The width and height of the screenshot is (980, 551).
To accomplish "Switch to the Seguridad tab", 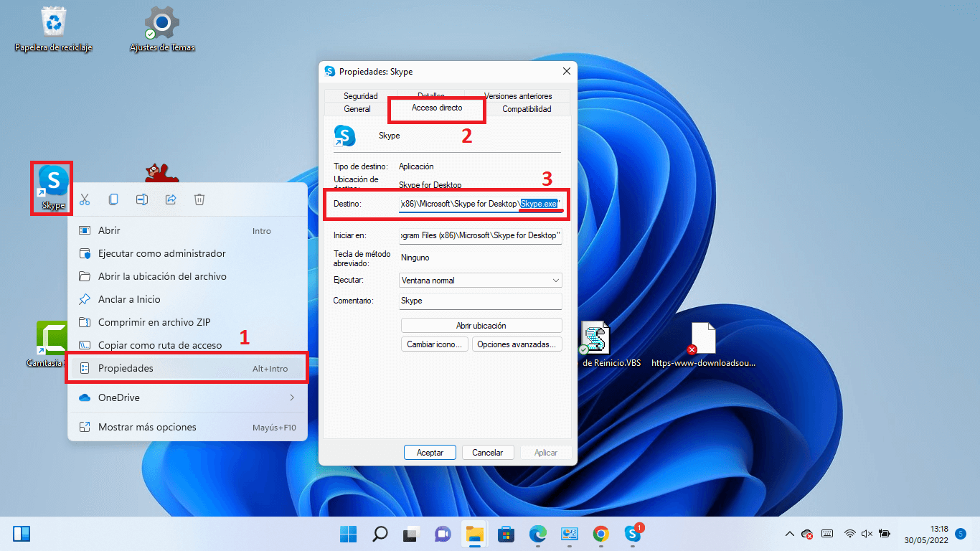I will pyautogui.click(x=360, y=96).
